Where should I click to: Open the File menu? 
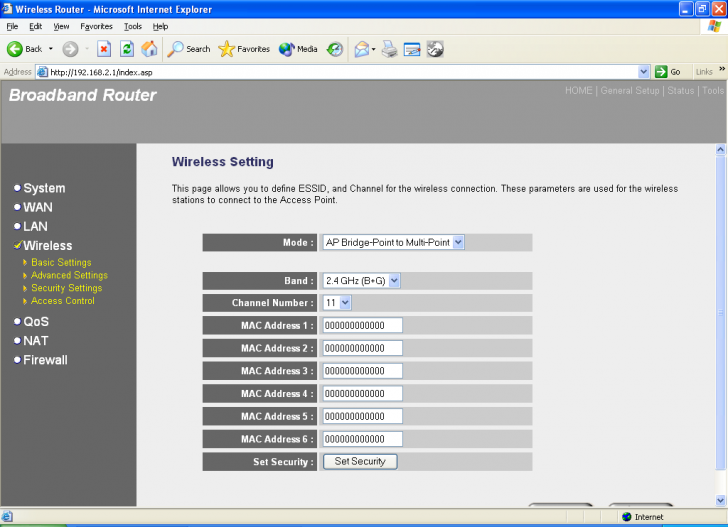[x=12, y=26]
